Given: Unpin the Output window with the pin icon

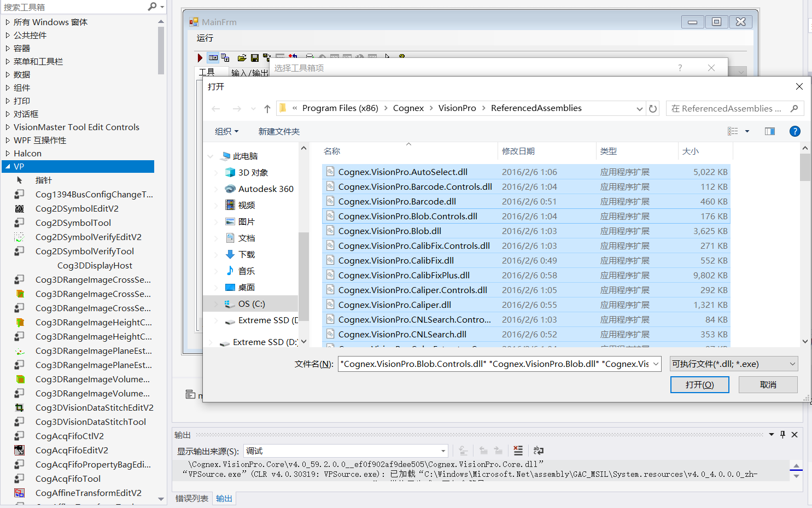Looking at the screenshot, I should click(782, 434).
